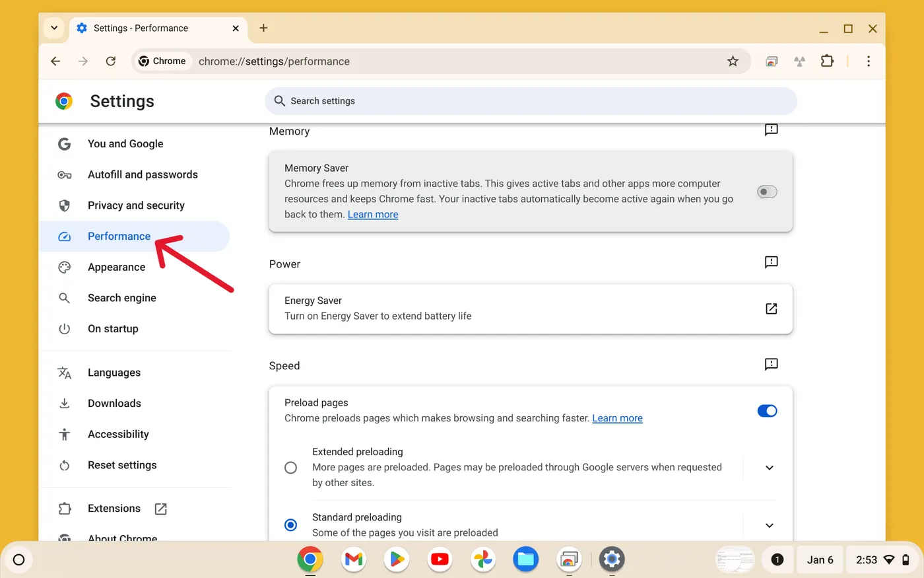This screenshot has height=578, width=924.
Task: Click the Memory section heading text
Action: (x=289, y=131)
